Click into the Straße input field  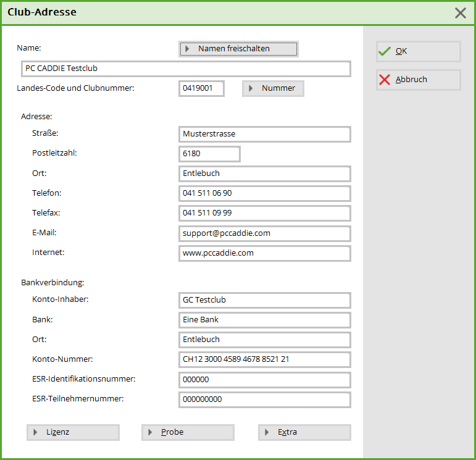pos(264,134)
